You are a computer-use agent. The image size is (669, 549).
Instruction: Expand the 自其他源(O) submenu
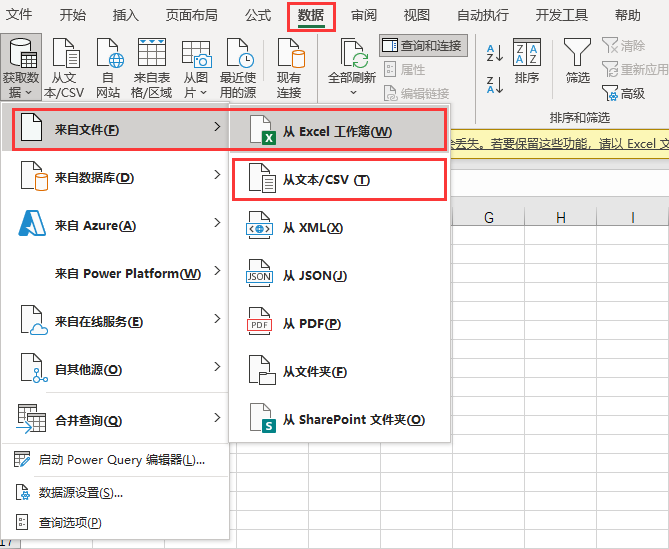pyautogui.click(x=115, y=369)
